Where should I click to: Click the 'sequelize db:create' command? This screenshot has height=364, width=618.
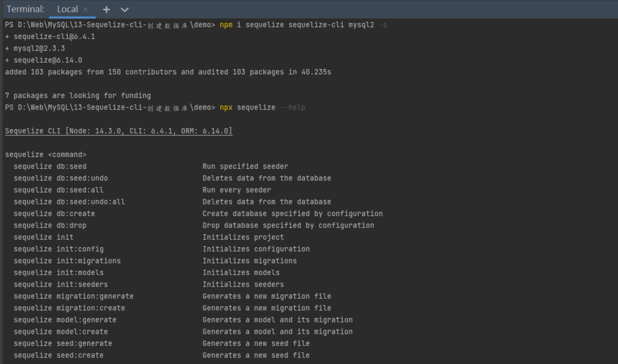click(54, 214)
